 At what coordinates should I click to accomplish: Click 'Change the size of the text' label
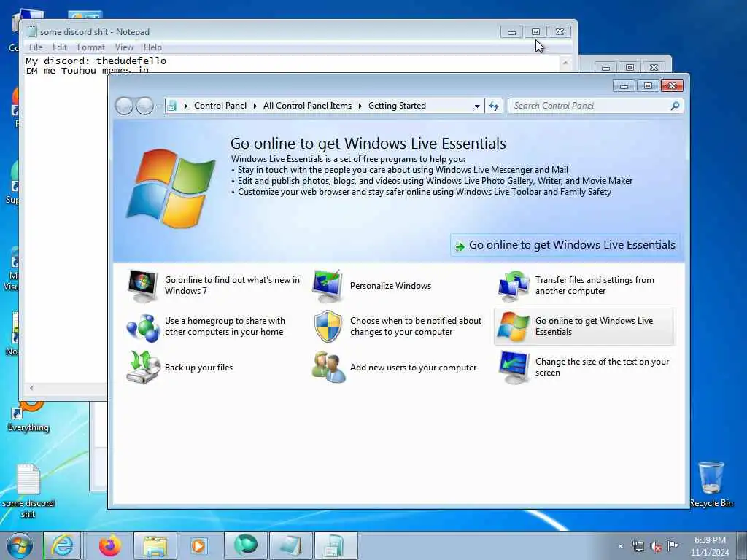[x=602, y=367]
